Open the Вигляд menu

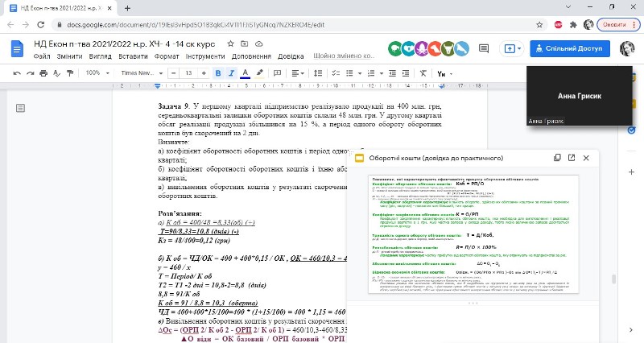(x=100, y=56)
